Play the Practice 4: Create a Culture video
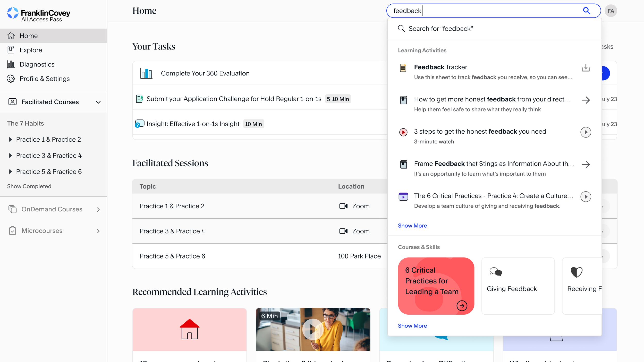 (x=586, y=197)
